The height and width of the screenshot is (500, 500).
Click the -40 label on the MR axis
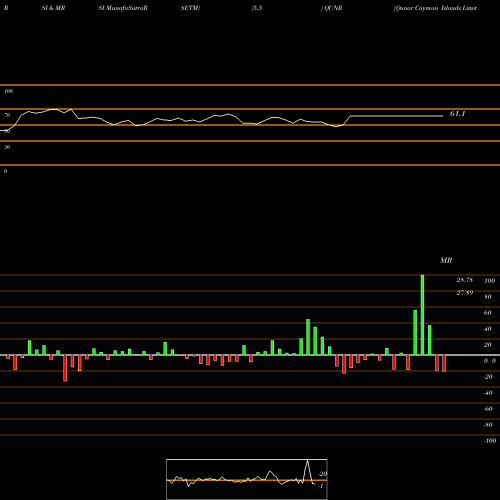[488, 393]
